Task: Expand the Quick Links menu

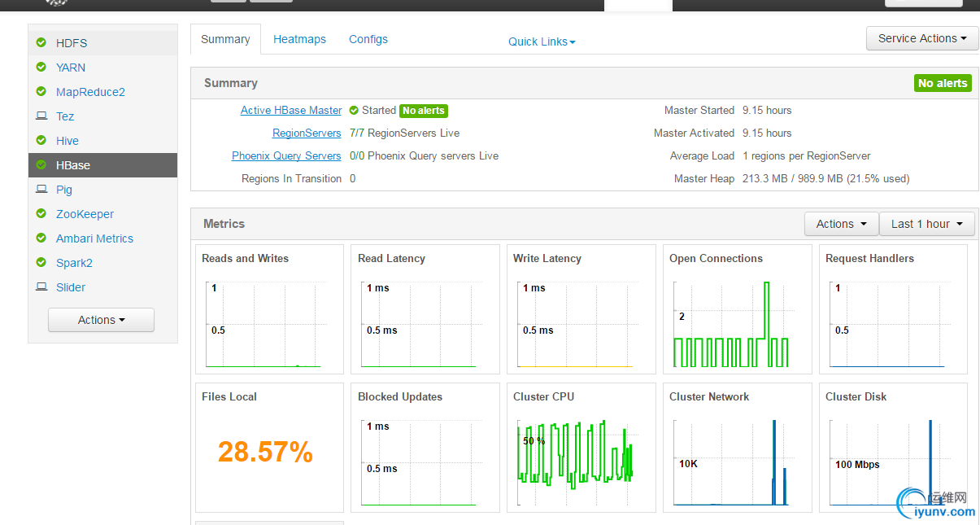Action: pos(542,42)
